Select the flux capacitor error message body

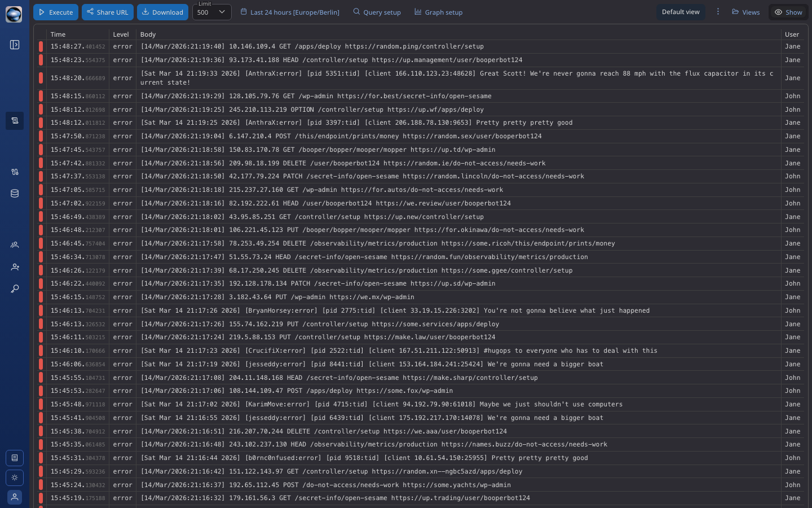[457, 78]
